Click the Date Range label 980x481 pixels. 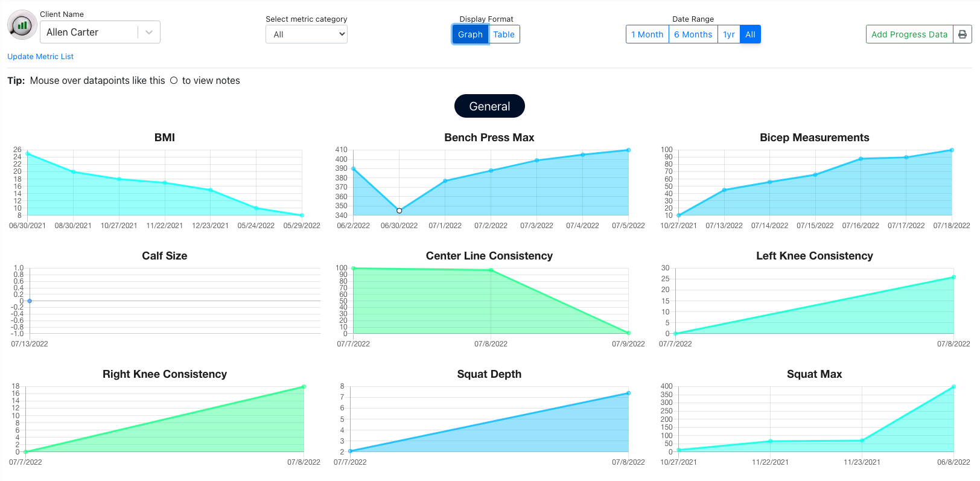click(x=693, y=19)
